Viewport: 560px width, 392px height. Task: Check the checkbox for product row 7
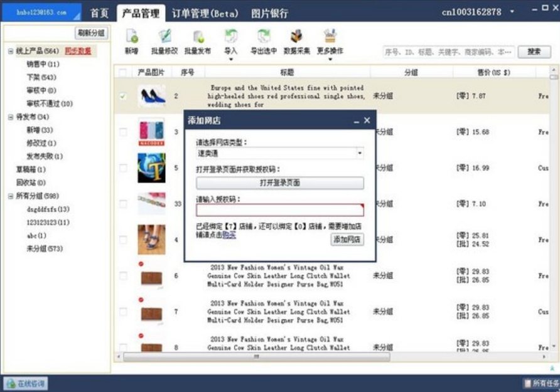123,312
